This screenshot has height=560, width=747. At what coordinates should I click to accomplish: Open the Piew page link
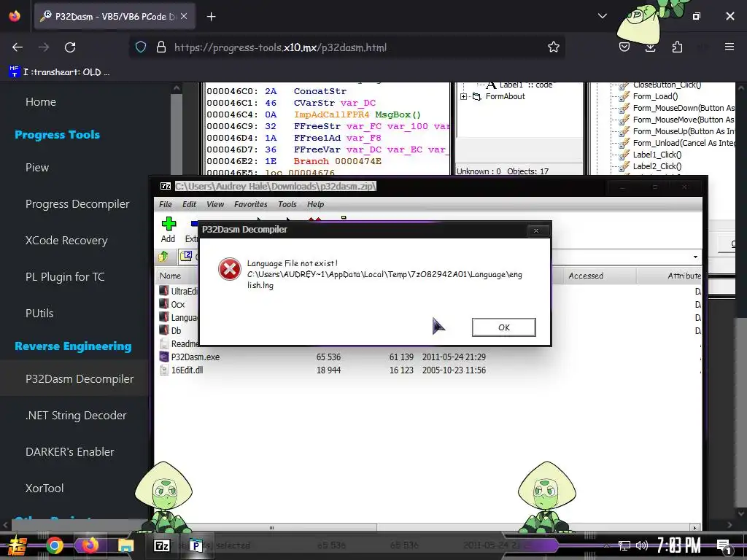(37, 168)
